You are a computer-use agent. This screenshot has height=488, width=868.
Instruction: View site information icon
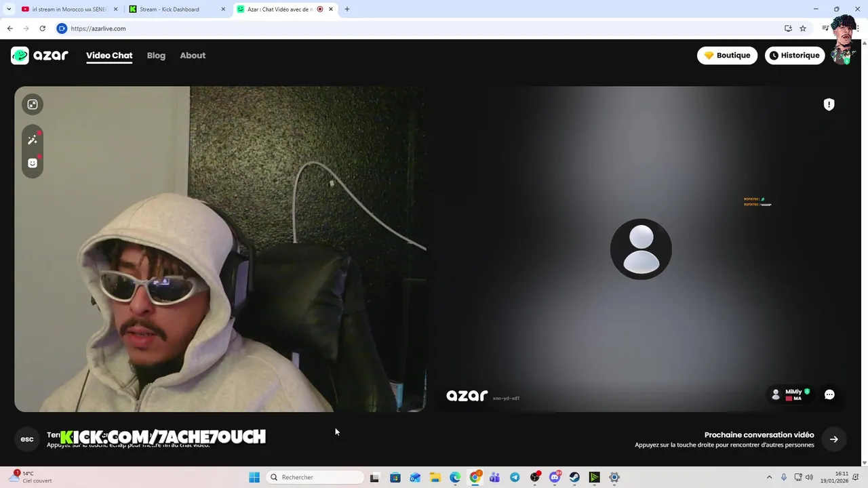coord(62,28)
